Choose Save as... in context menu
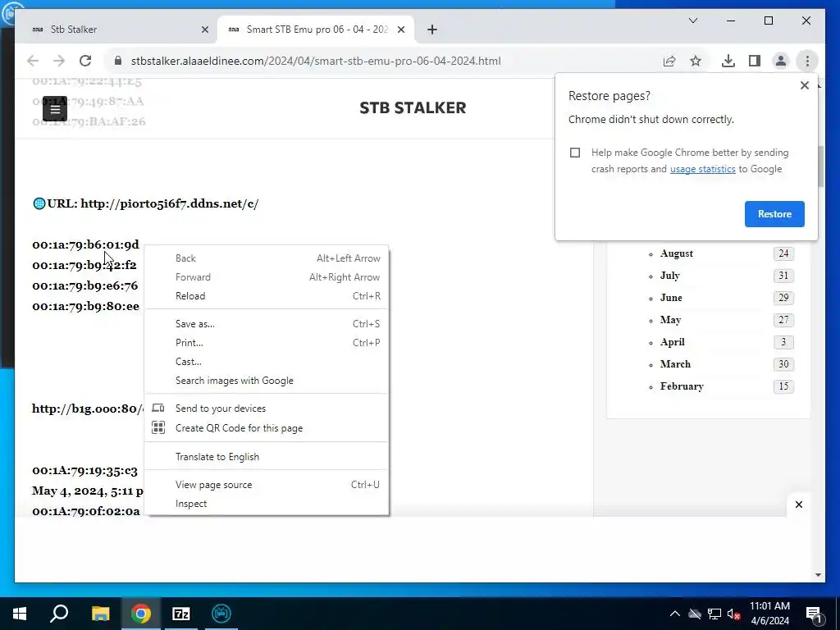Viewport: 840px width, 630px height. tap(267, 323)
